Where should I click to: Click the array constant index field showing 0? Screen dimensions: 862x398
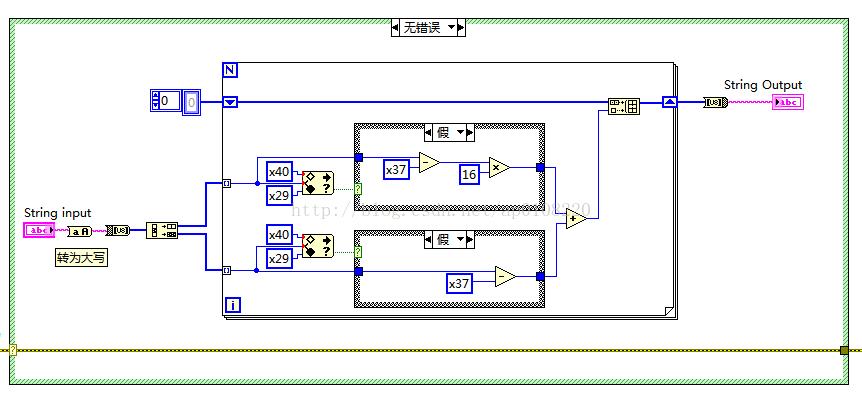click(170, 101)
